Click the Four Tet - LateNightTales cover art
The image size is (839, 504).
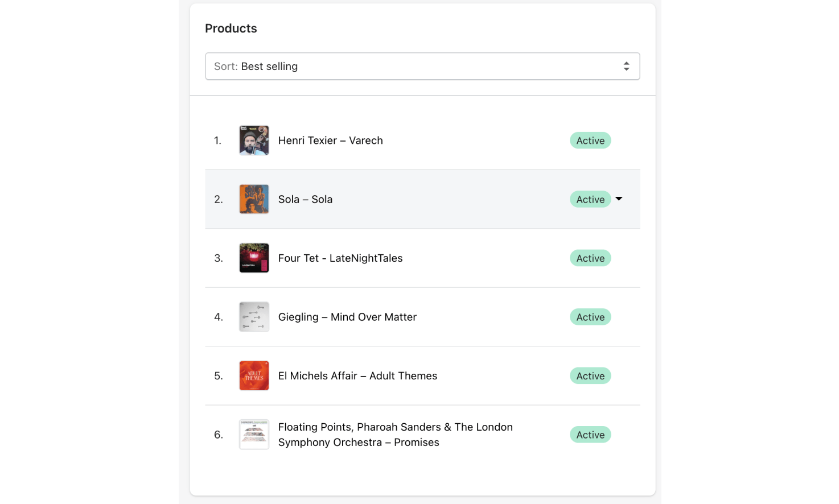(x=254, y=258)
